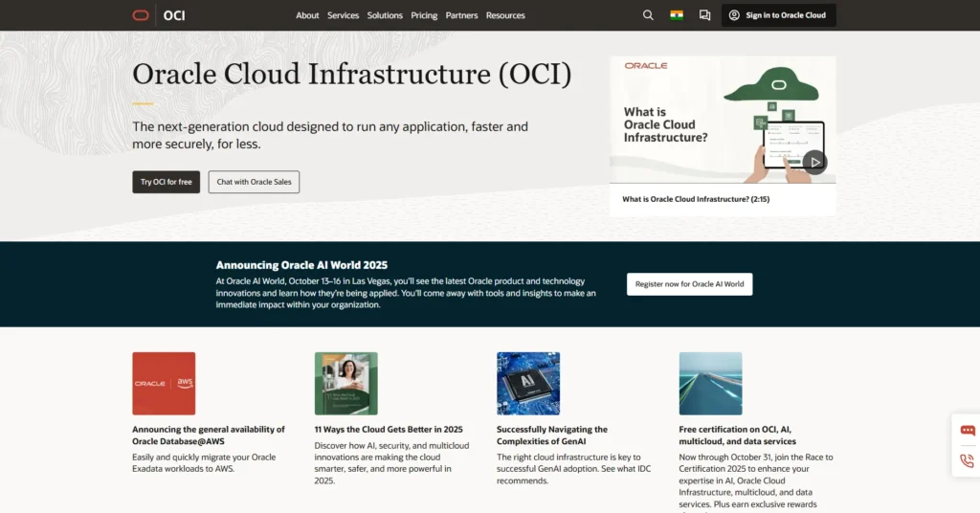Open the Solutions menu
The image size is (980, 513).
click(385, 15)
